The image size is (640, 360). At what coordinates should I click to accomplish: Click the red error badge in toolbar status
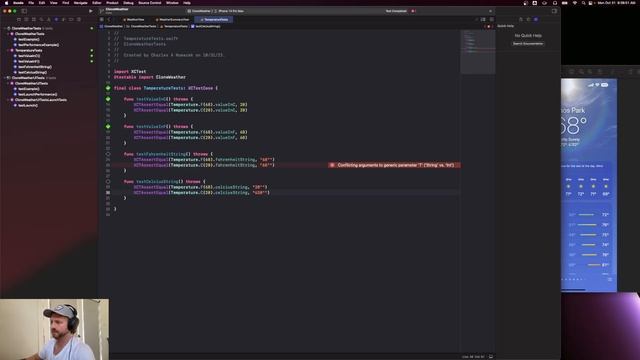[x=413, y=11]
